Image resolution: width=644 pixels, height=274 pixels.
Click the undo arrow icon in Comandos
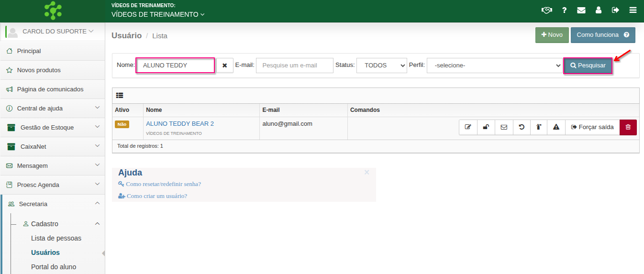522,127
